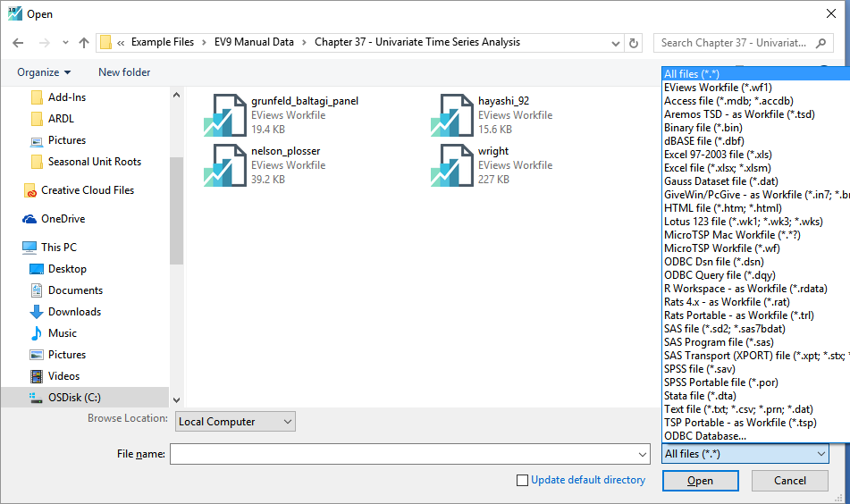Enable the Update default directory checkbox
The height and width of the screenshot is (504, 850).
[x=522, y=481]
